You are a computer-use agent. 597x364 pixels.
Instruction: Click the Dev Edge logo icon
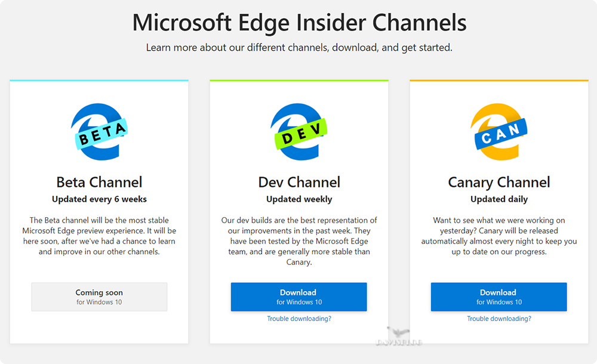point(299,132)
